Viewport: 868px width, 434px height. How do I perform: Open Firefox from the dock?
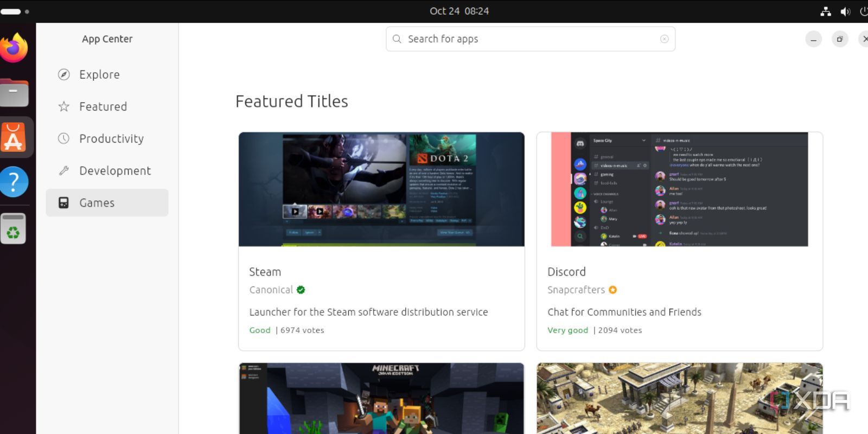click(x=14, y=48)
